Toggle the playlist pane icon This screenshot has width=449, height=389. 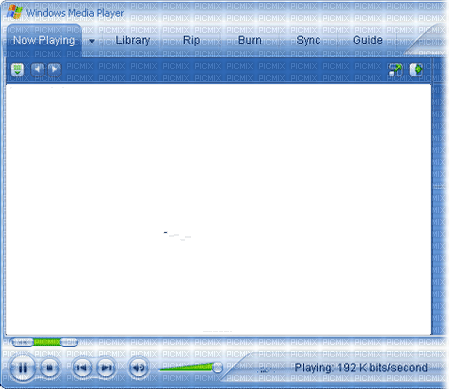[x=416, y=70]
